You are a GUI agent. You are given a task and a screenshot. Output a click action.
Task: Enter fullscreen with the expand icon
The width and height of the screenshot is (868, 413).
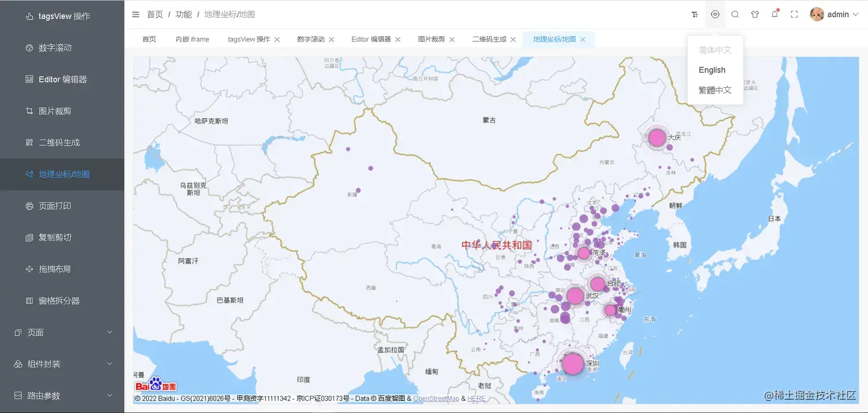(794, 14)
